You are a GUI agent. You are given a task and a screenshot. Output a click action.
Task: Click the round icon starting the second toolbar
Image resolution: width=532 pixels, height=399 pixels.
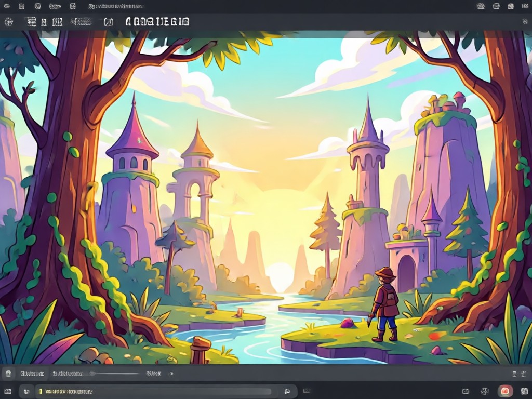coord(9,22)
